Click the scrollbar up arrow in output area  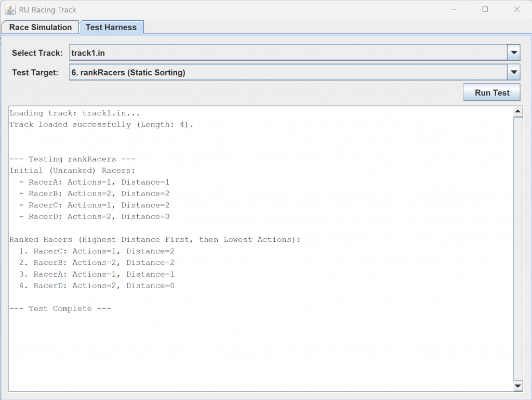tap(518, 112)
